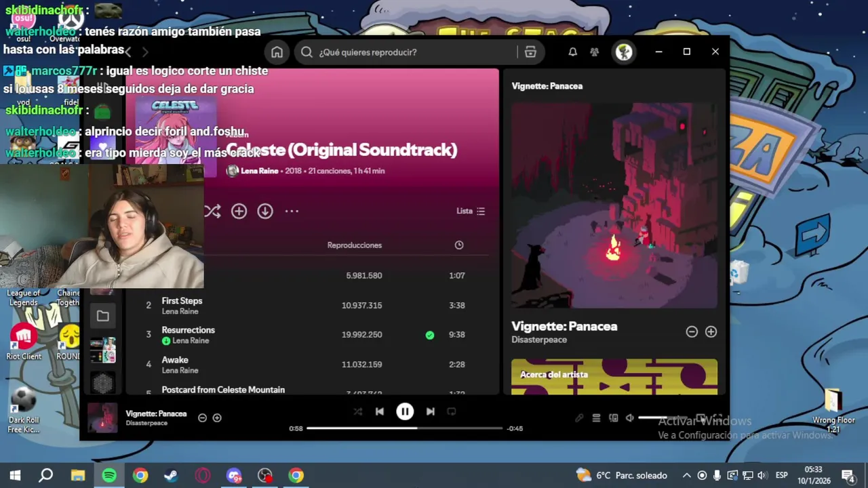This screenshot has height=488, width=868.
Task: Open Lena Raine link under First Steps
Action: (x=180, y=312)
